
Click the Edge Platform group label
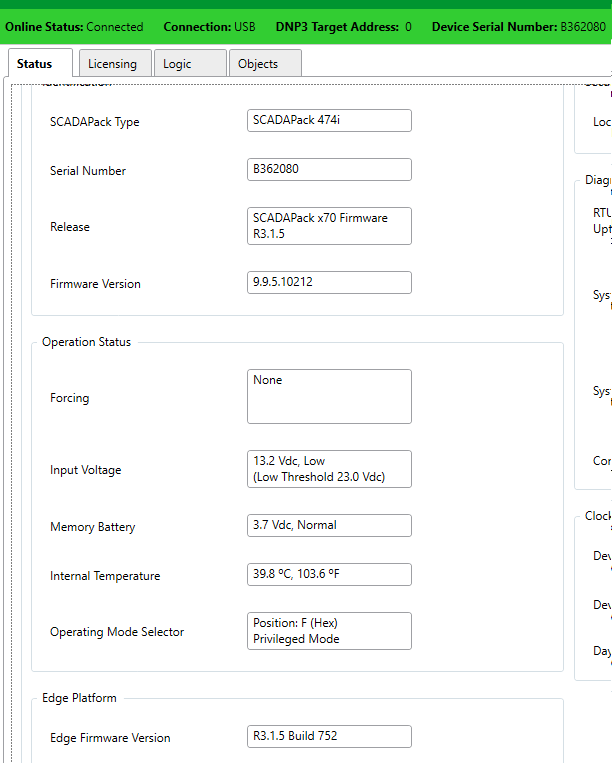point(79,698)
